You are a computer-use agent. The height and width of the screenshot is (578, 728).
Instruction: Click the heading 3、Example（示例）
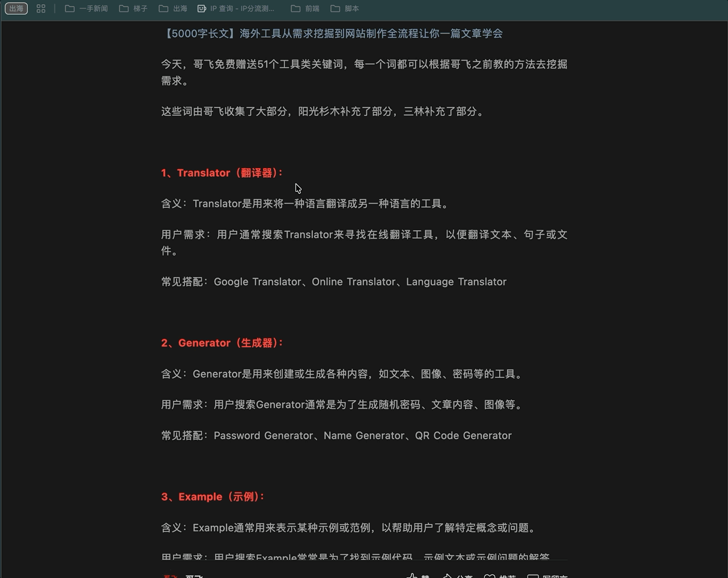[213, 497]
